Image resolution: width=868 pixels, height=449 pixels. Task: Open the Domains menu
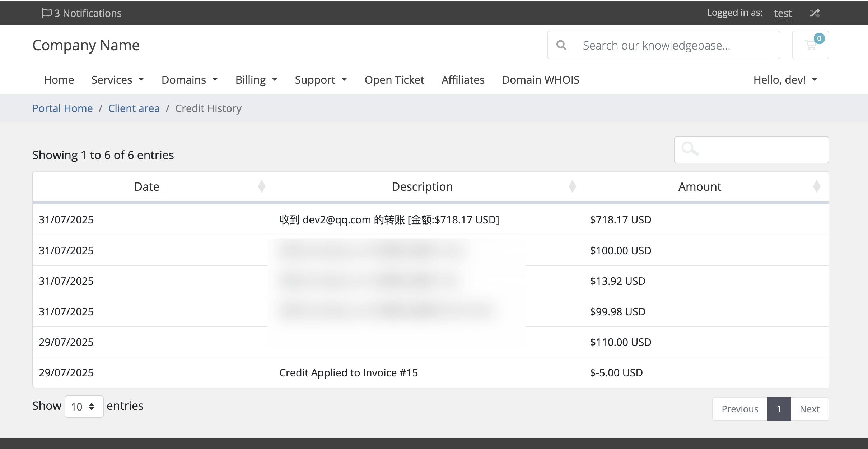(190, 80)
